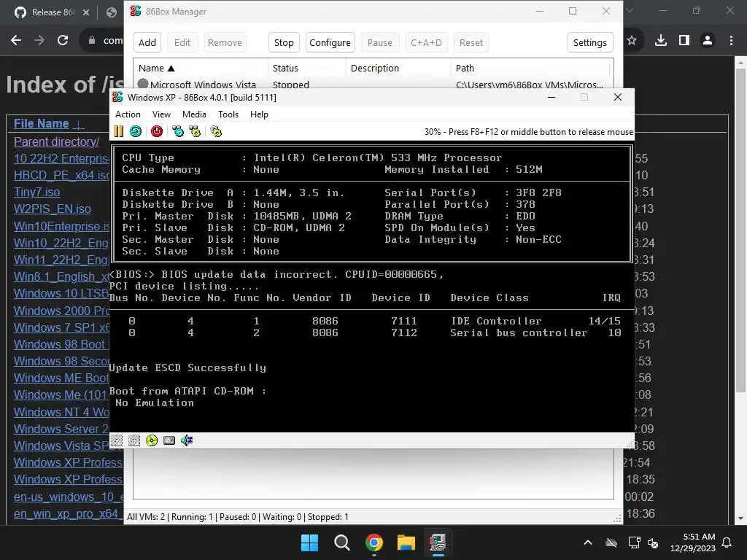
Task: Open Chrome downloads icon
Action: [660, 41]
